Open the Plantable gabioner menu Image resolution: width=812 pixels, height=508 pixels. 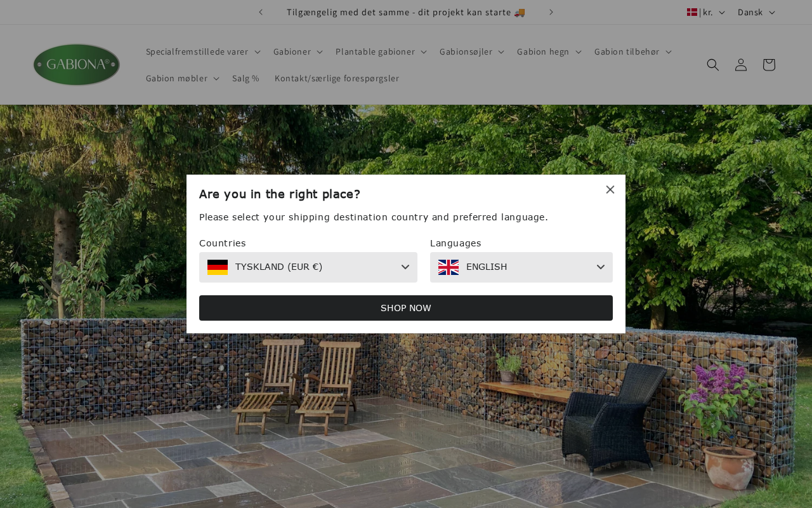click(381, 51)
